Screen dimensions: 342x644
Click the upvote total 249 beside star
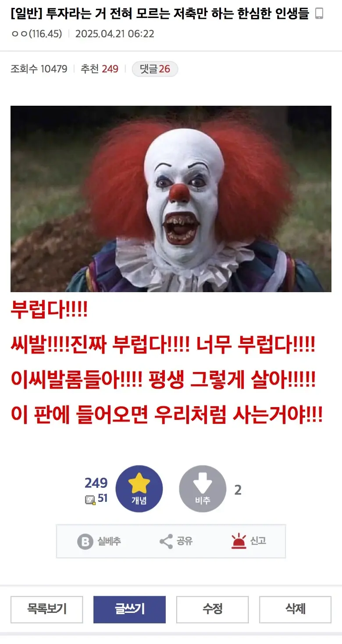pyautogui.click(x=96, y=483)
